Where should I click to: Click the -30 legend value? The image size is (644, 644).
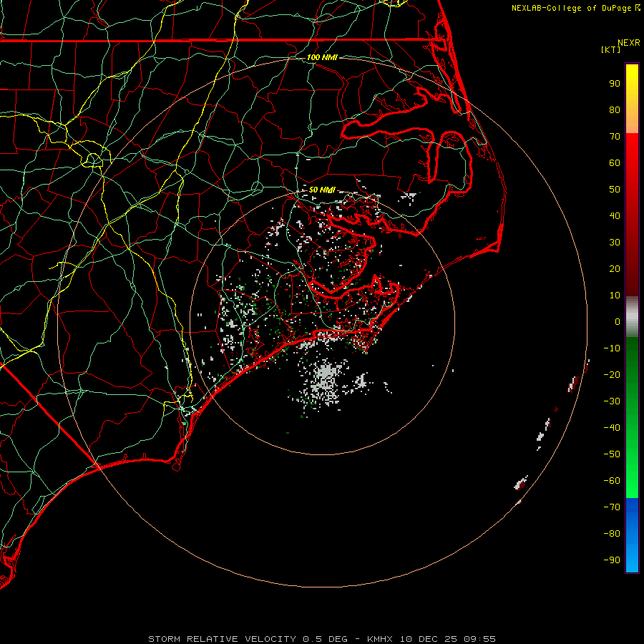pyautogui.click(x=612, y=401)
